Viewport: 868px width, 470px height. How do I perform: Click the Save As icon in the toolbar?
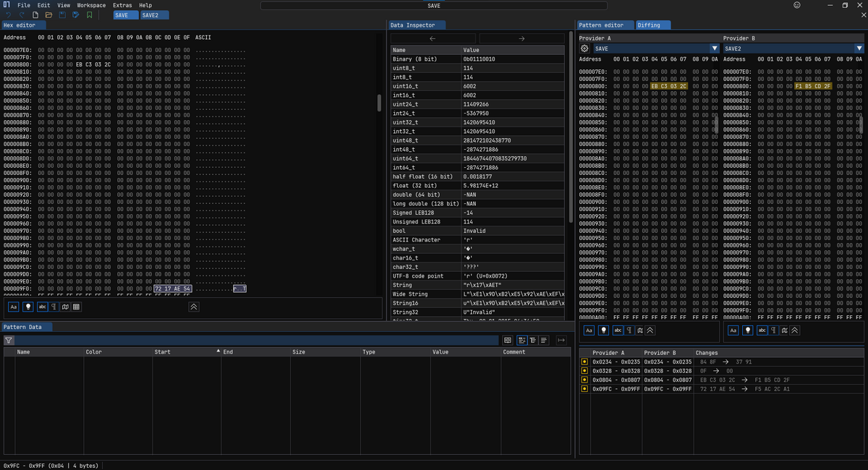click(76, 14)
